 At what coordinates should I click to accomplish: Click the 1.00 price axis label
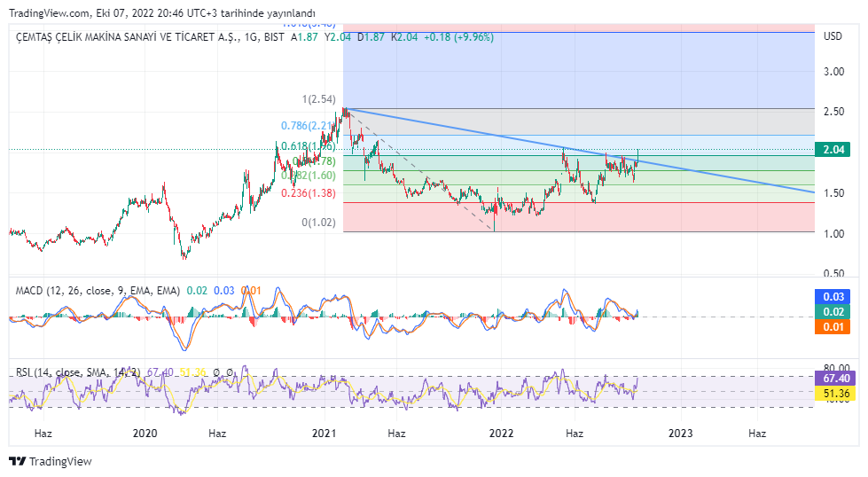pyautogui.click(x=833, y=233)
